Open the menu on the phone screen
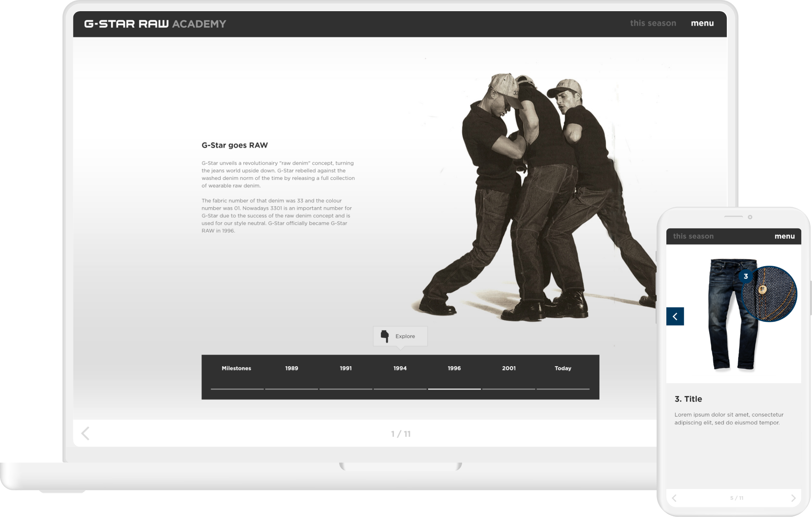The image size is (812, 517). [784, 236]
